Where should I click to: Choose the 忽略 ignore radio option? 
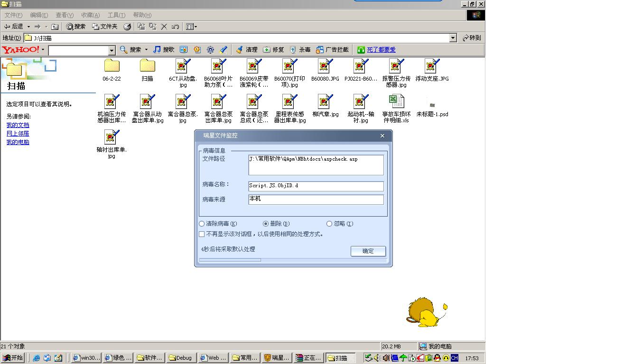[329, 224]
